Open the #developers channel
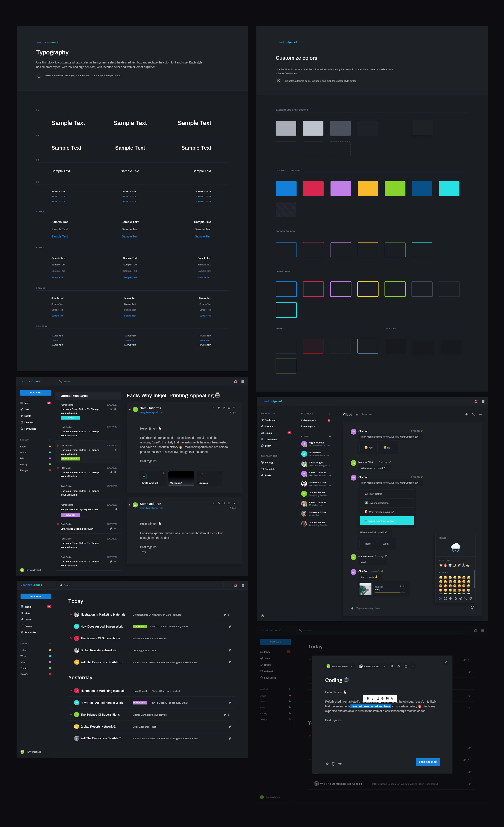The height and width of the screenshot is (827, 504). point(310,420)
